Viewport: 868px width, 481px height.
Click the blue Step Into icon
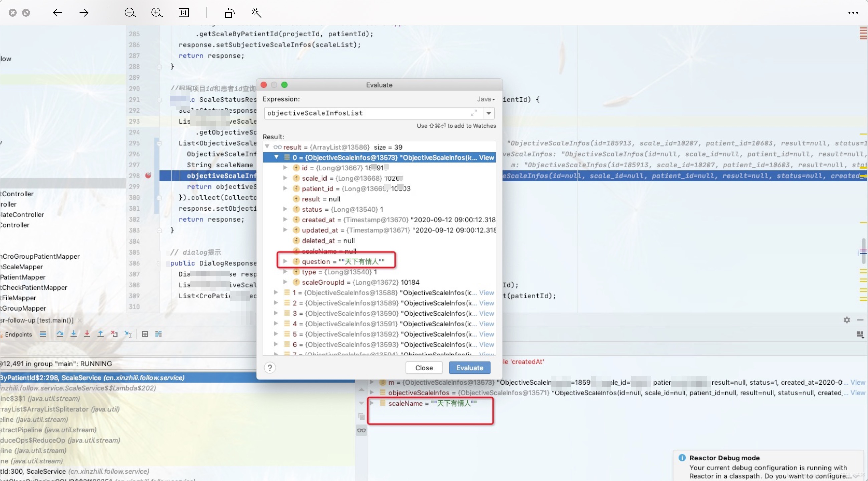[x=73, y=334]
